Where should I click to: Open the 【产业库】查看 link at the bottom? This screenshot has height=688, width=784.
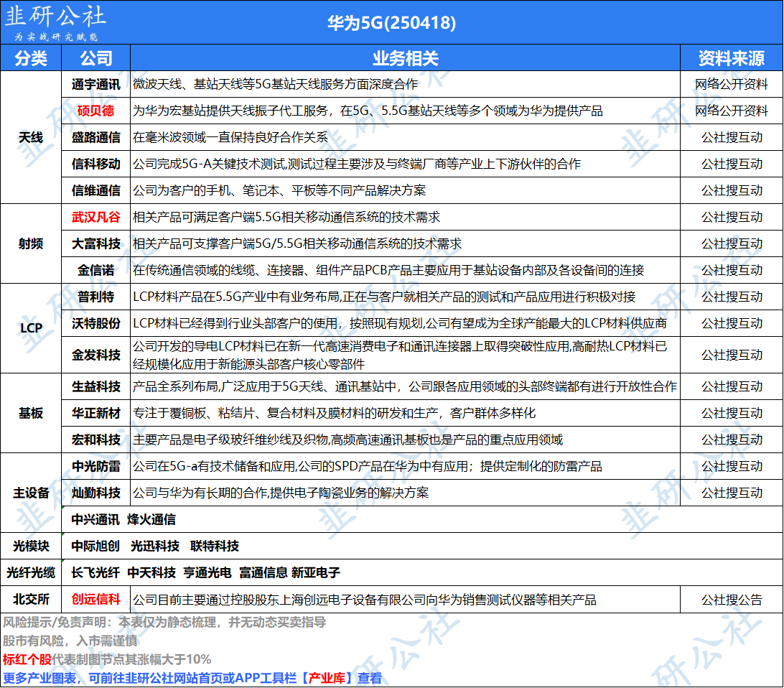pyautogui.click(x=341, y=679)
